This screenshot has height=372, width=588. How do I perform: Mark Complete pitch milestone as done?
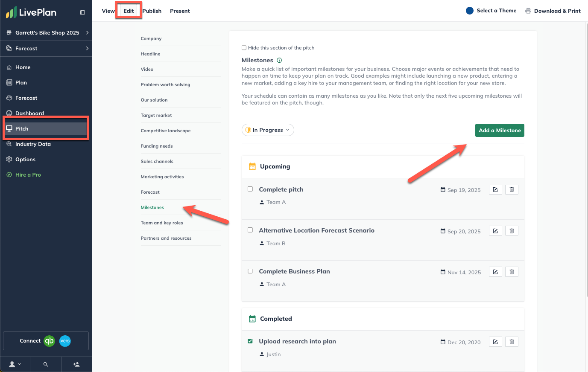click(x=250, y=189)
